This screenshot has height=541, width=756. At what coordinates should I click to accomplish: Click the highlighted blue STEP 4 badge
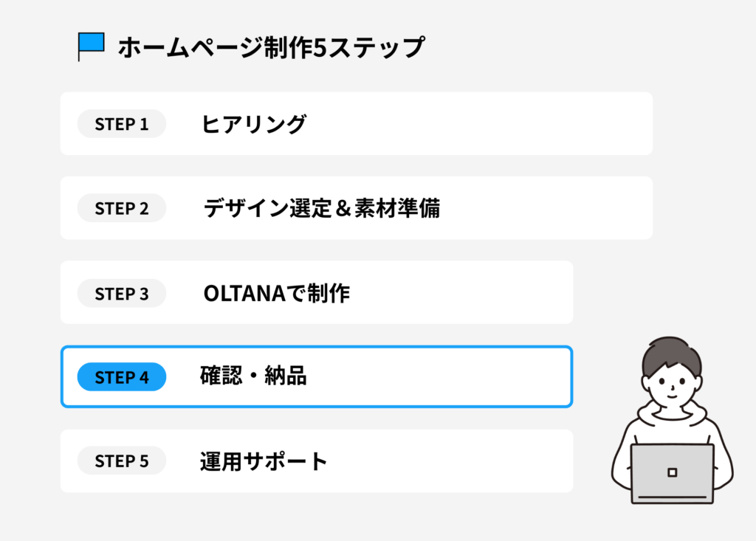122,377
